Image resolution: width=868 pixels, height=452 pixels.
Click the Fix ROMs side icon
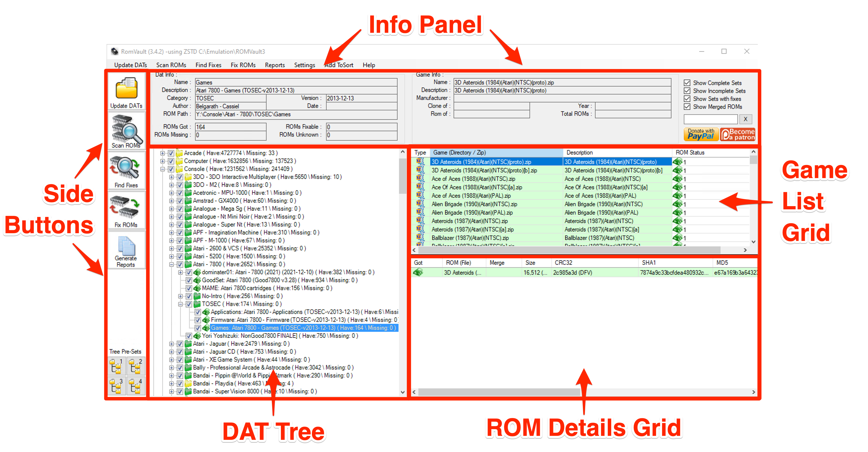pos(125,207)
